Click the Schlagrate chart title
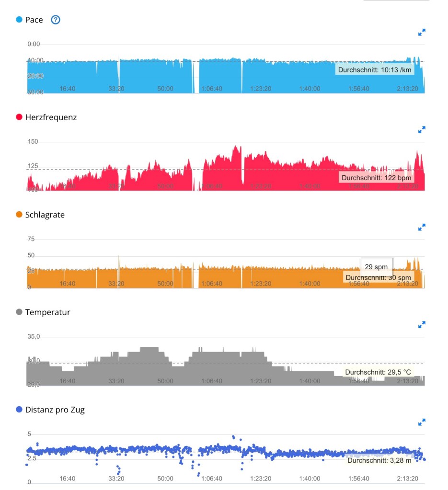Screen dimensions: 448x490 [x=45, y=215]
